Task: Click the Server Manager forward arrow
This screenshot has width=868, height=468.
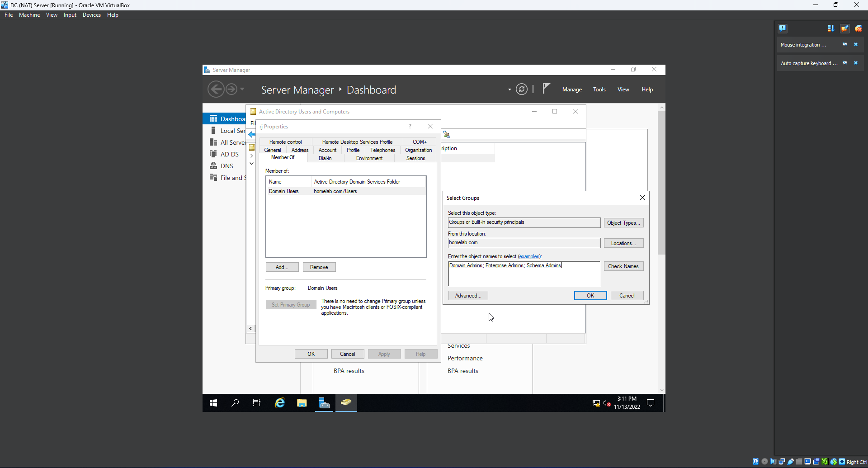Action: click(x=231, y=89)
